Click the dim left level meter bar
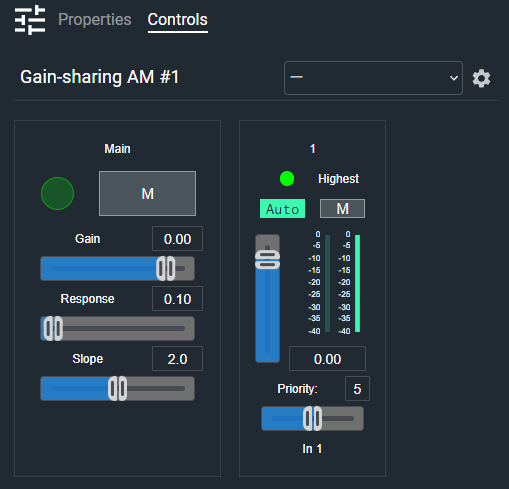 [x=328, y=284]
